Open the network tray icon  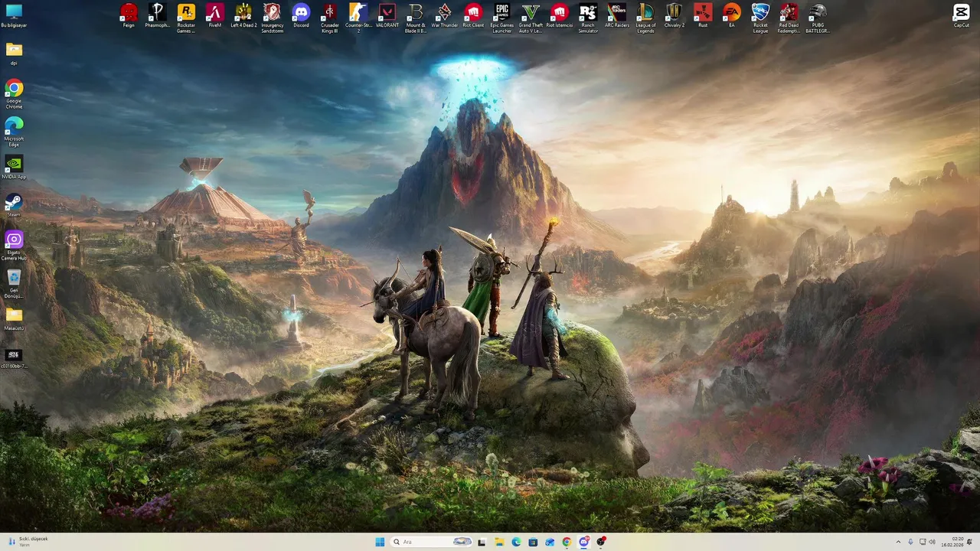point(923,542)
